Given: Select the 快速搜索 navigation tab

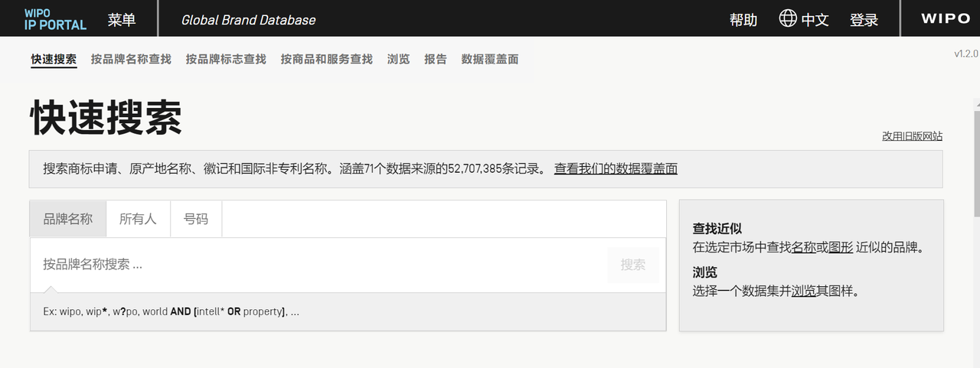Looking at the screenshot, I should click(54, 59).
